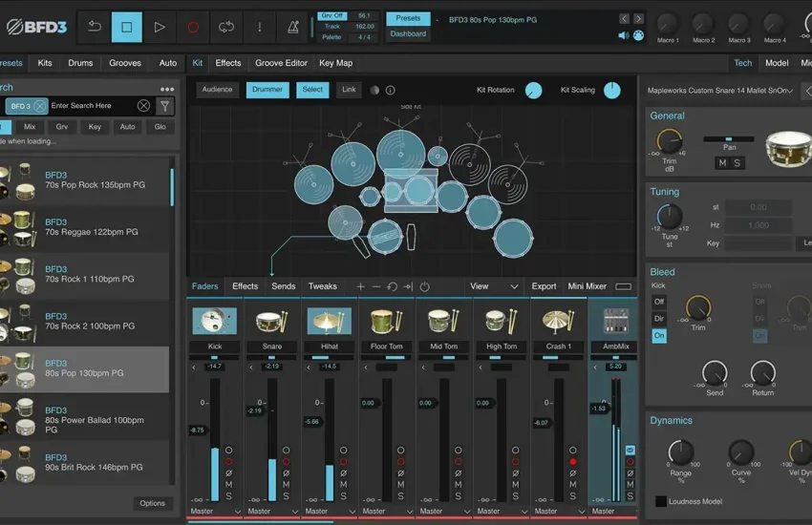Set Kick bleed to Dir
This screenshot has width=812, height=525.
click(x=659, y=319)
